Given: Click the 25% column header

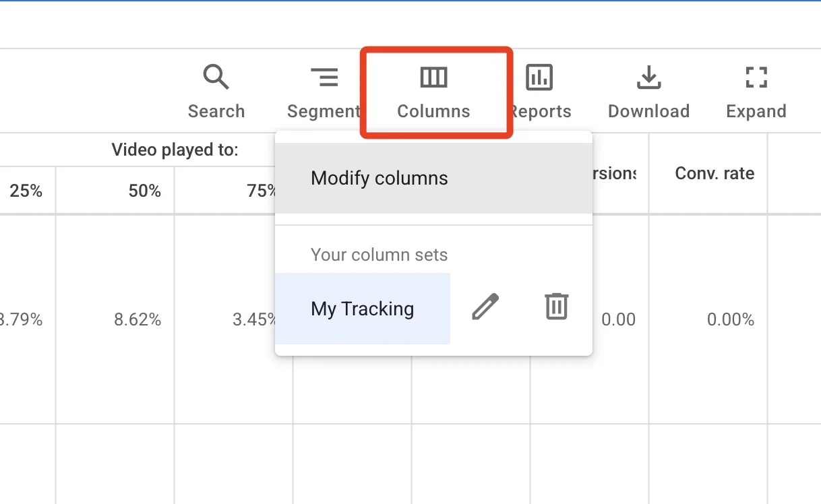Looking at the screenshot, I should pyautogui.click(x=26, y=191).
